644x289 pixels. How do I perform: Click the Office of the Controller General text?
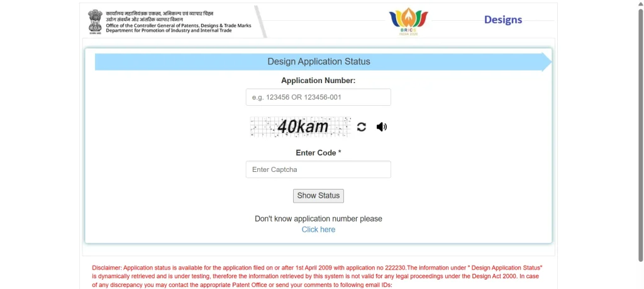pyautogui.click(x=178, y=25)
